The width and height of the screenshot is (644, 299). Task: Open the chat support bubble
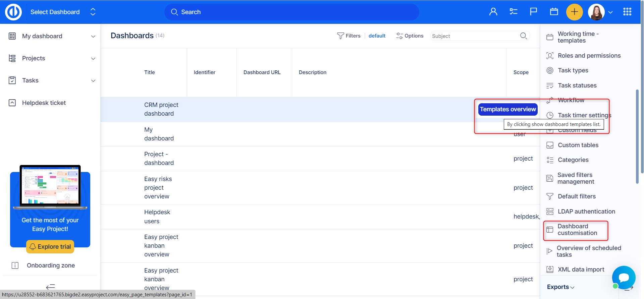pyautogui.click(x=624, y=277)
